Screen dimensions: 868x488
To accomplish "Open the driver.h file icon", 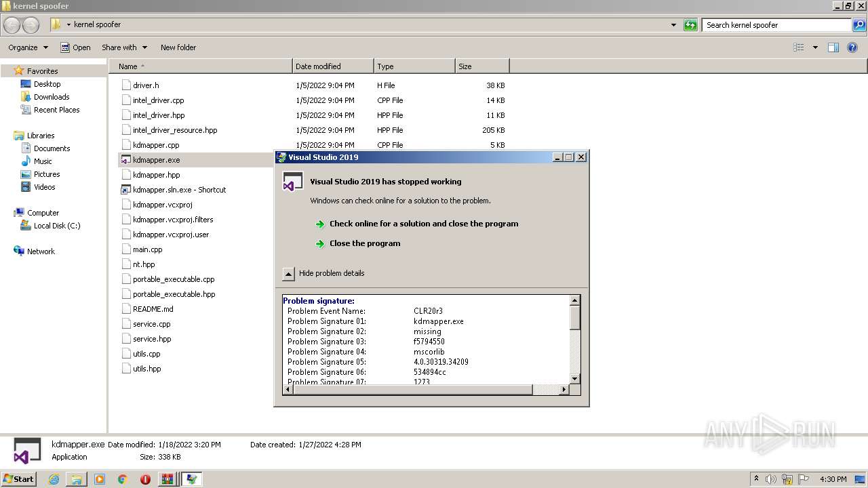I will coord(126,85).
